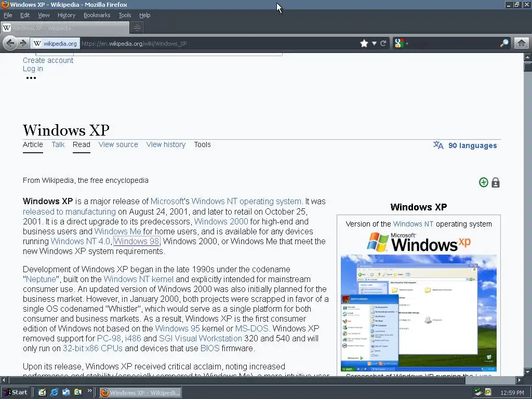532x399 pixels.
Task: Open Internet Explorer from quick launch
Action: point(54,392)
